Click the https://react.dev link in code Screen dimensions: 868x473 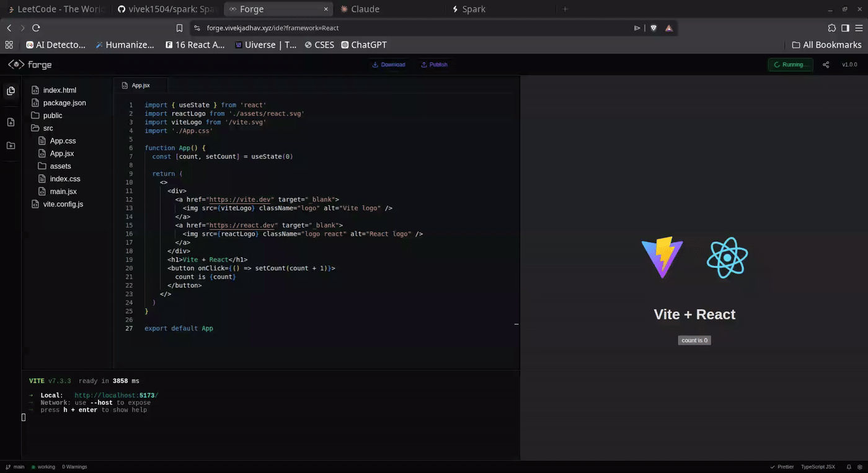(x=242, y=226)
